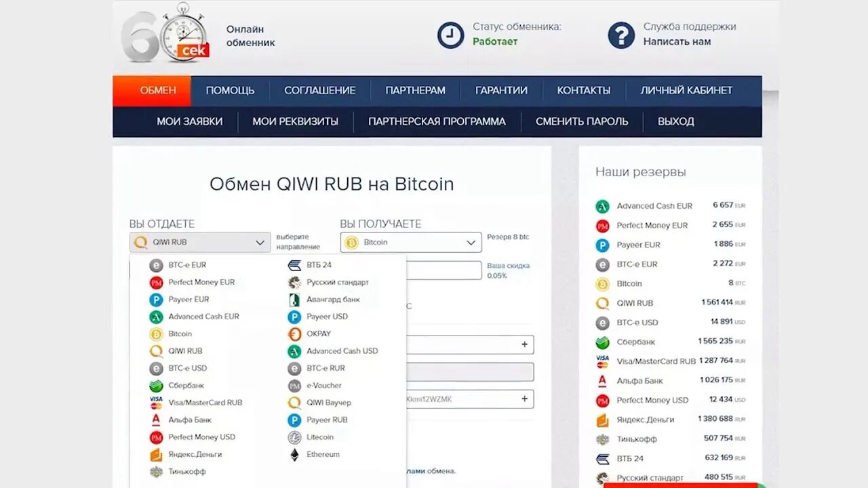The height and width of the screenshot is (488, 868).
Task: Click ВТБ 24 row in reserves
Action: point(671,459)
